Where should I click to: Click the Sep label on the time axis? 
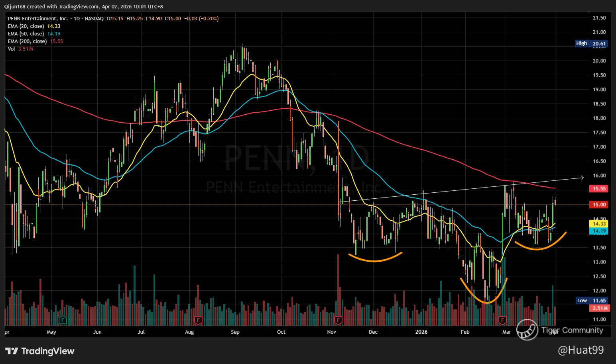pyautogui.click(x=235, y=332)
